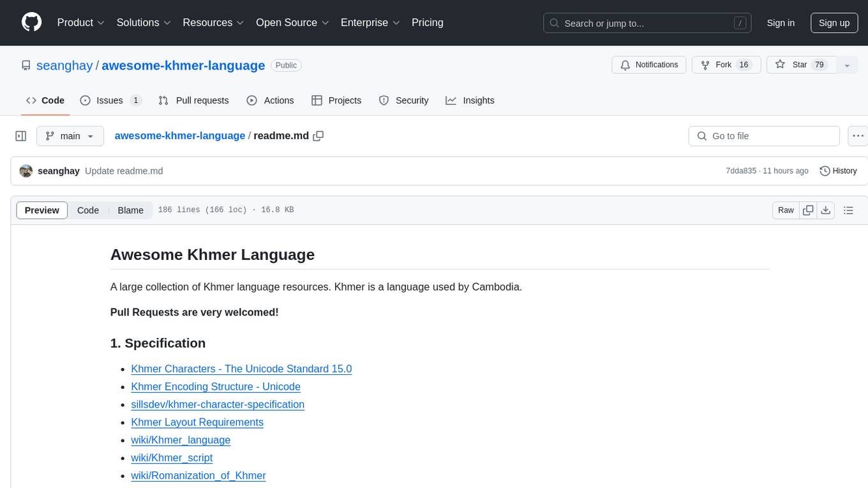The height and width of the screenshot is (488, 868).
Task: Switch to the Pull requests tab
Action: [193, 100]
